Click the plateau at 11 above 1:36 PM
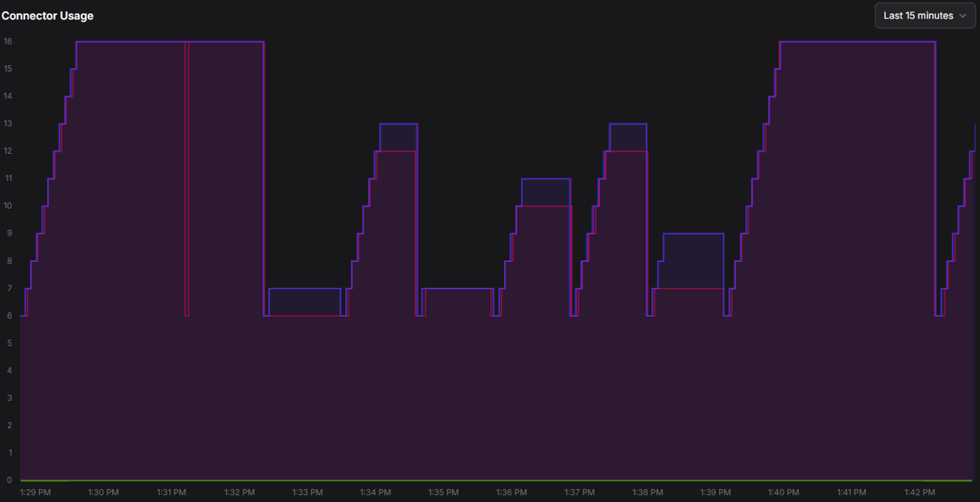The image size is (980, 502). [545, 179]
